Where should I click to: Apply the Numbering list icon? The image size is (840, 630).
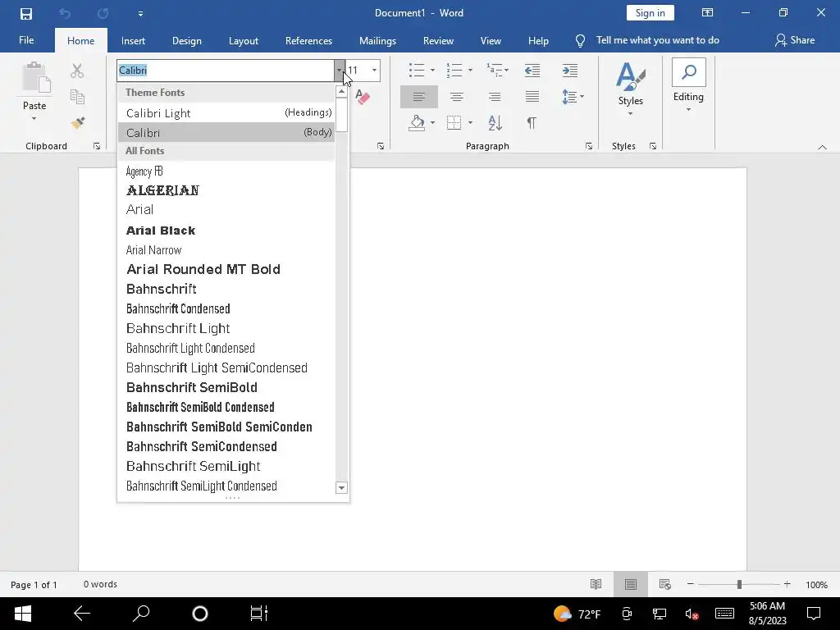pos(454,71)
